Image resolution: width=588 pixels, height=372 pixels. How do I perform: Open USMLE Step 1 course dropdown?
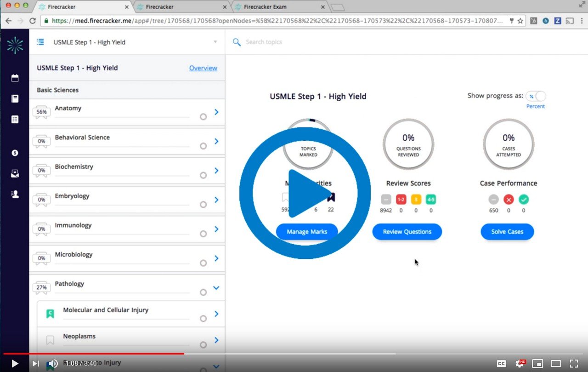point(215,42)
